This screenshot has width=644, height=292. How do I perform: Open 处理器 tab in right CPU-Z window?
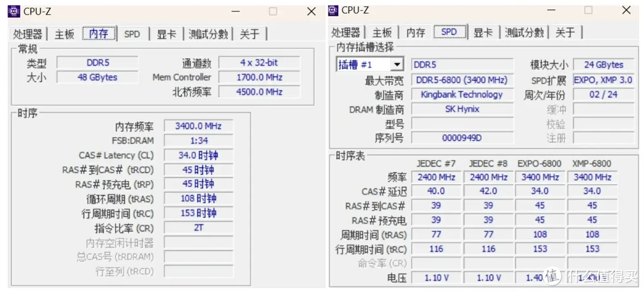pos(346,32)
